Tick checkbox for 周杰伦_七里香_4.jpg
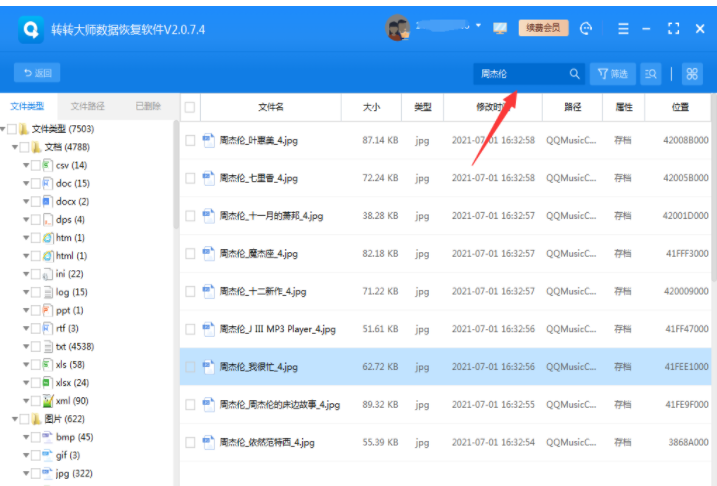The width and height of the screenshot is (717, 486). [x=190, y=178]
